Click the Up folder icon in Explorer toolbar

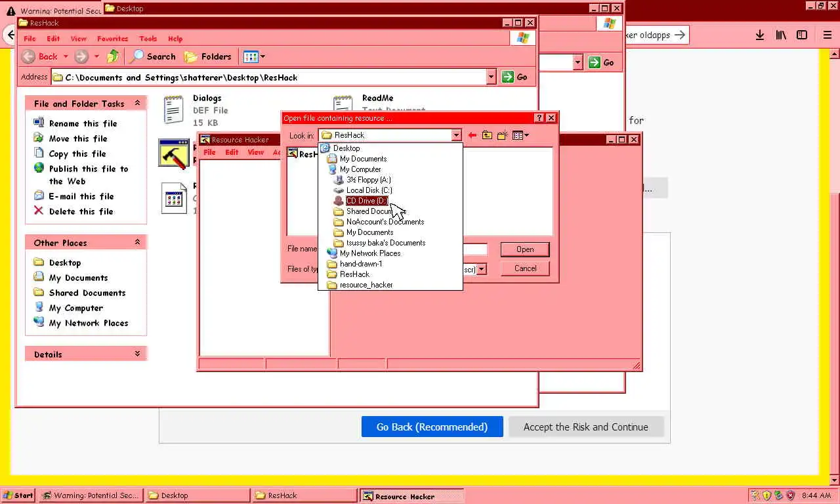click(x=113, y=56)
